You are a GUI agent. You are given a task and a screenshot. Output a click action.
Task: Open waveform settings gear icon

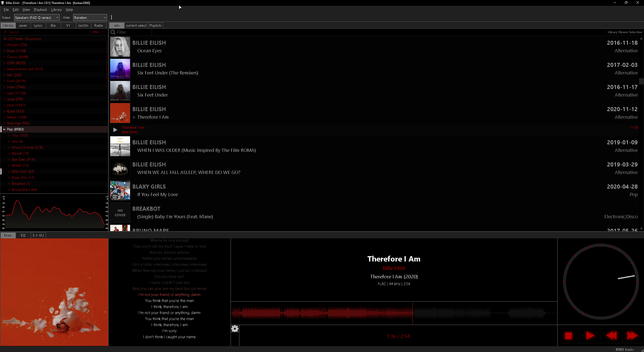[235, 329]
